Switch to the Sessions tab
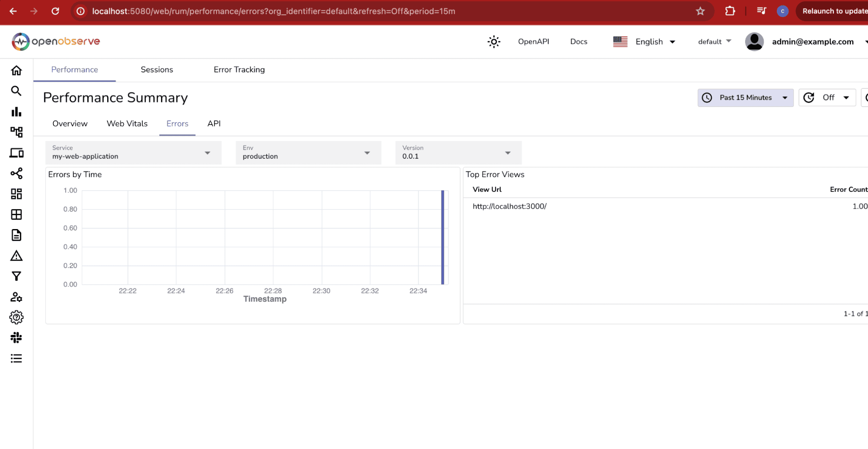The image size is (868, 449). point(157,69)
